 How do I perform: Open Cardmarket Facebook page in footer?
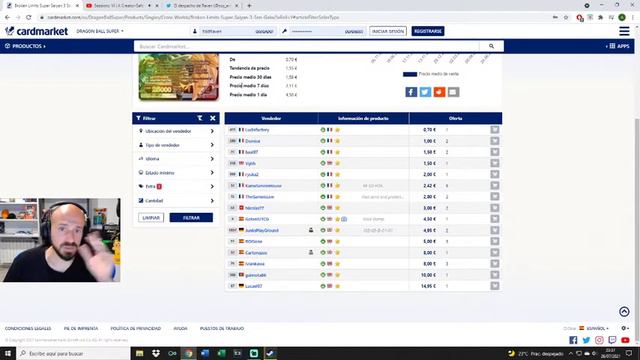pyautogui.click(x=573, y=340)
